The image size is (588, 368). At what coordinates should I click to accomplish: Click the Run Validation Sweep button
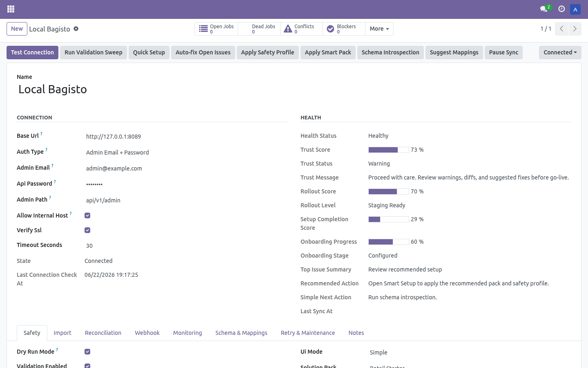94,52
